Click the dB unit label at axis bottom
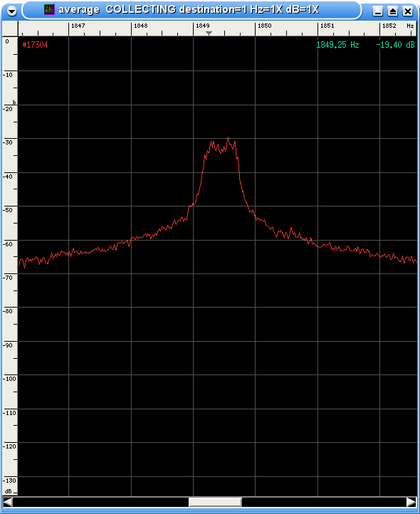This screenshot has width=420, height=514. click(9, 491)
